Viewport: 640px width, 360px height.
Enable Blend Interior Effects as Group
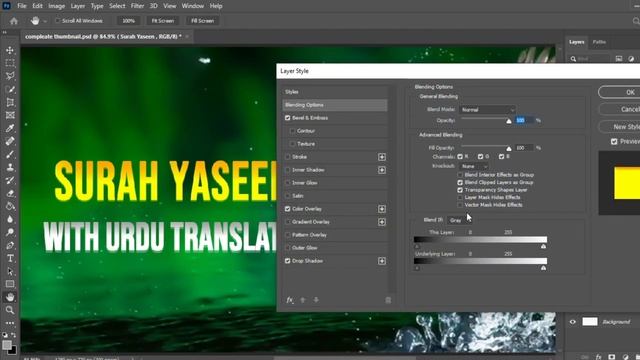[460, 175]
